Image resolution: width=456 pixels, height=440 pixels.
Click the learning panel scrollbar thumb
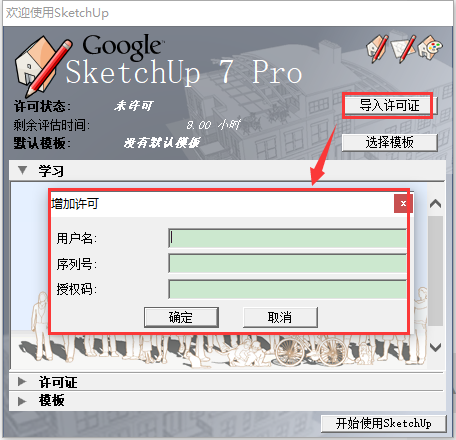[x=435, y=271]
